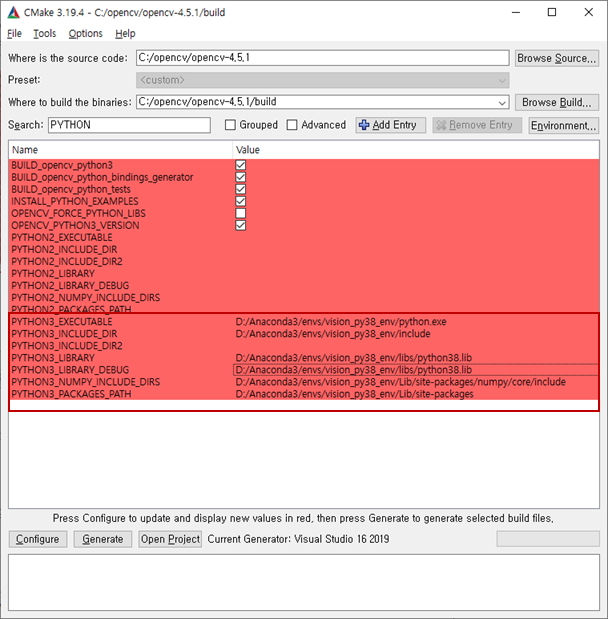Open the File menu

[14, 34]
